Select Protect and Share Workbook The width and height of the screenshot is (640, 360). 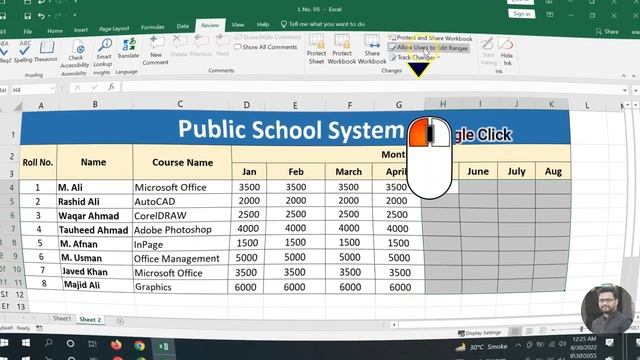click(430, 38)
